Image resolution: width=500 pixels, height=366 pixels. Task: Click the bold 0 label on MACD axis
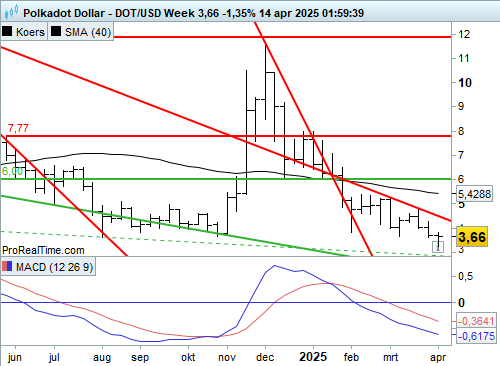pyautogui.click(x=461, y=303)
